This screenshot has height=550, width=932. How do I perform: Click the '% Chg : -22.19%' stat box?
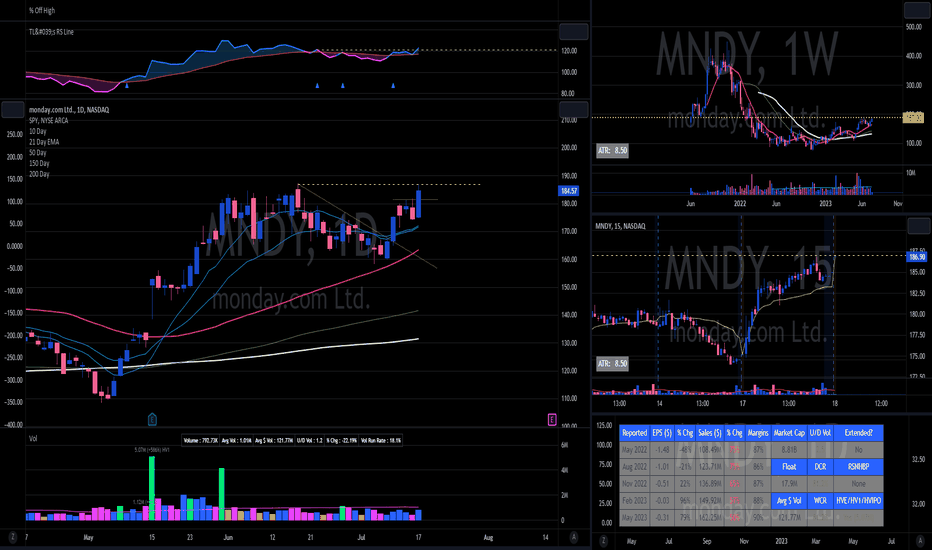pyautogui.click(x=341, y=441)
